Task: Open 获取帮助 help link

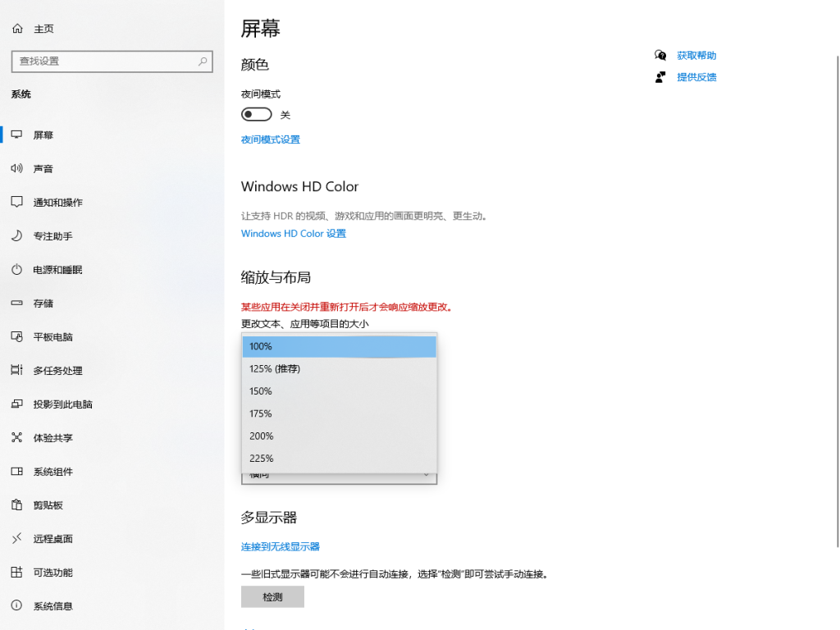Action: pyautogui.click(x=696, y=56)
